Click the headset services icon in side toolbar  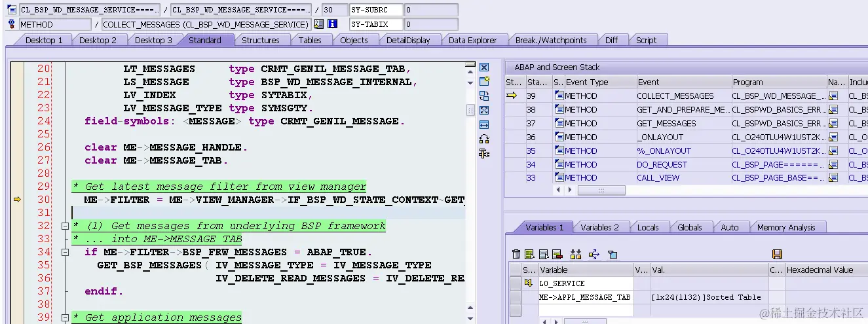tap(484, 139)
